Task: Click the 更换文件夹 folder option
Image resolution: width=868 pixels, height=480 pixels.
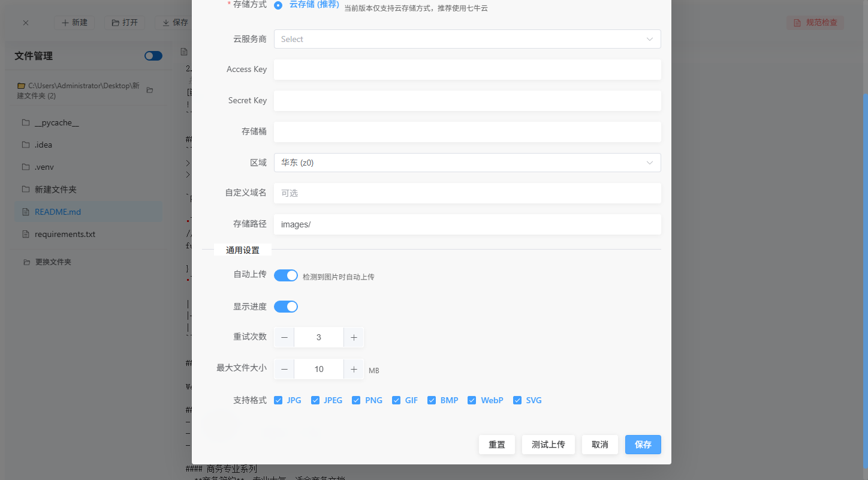Action: click(x=47, y=262)
